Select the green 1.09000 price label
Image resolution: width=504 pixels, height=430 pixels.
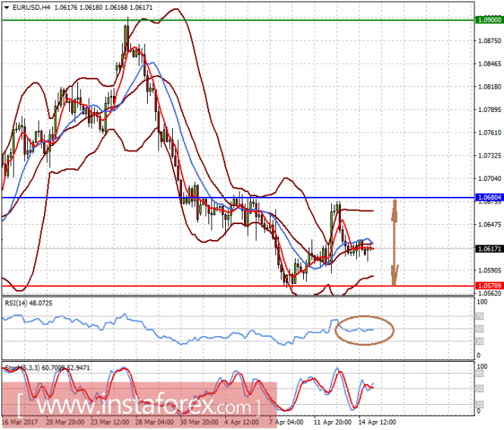coord(489,20)
